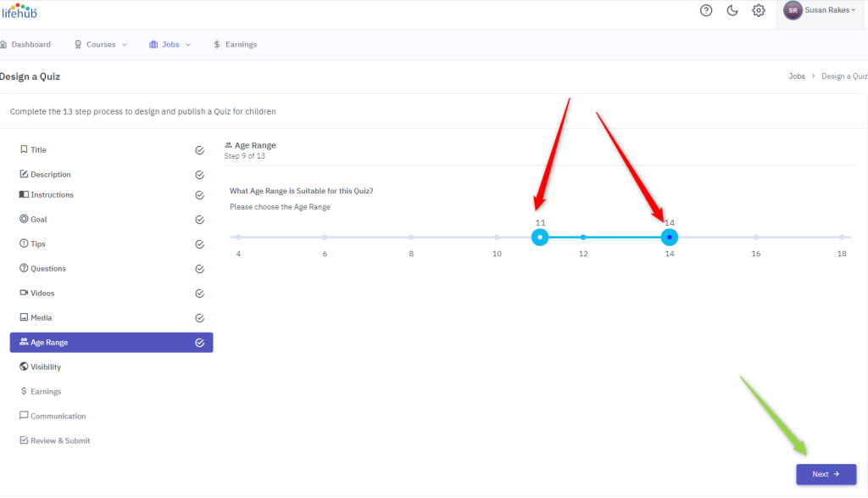Open the settings gear icon

click(759, 10)
